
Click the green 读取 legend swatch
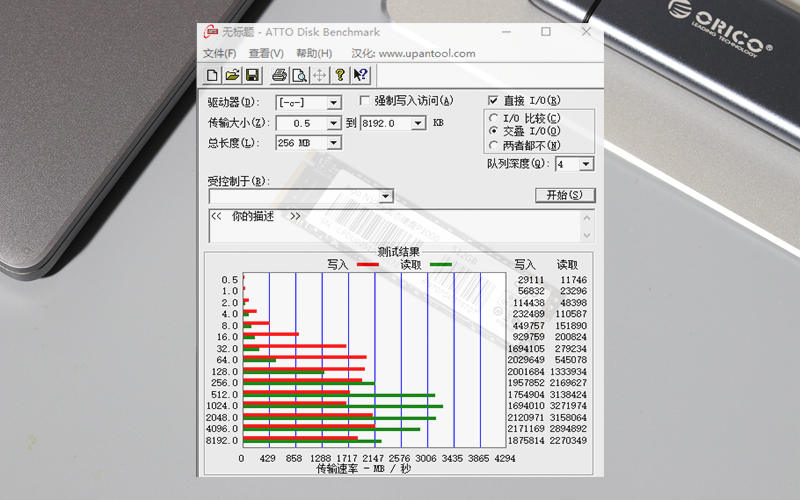tap(441, 264)
